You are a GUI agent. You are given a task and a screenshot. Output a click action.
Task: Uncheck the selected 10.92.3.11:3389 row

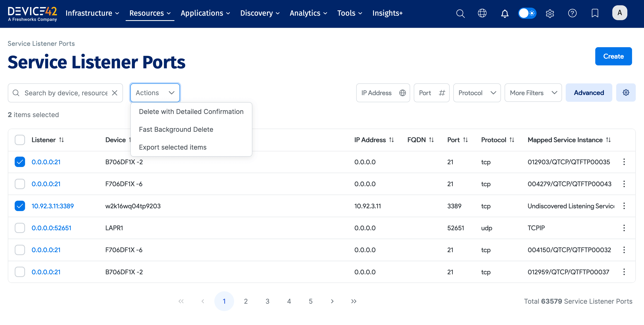20,206
